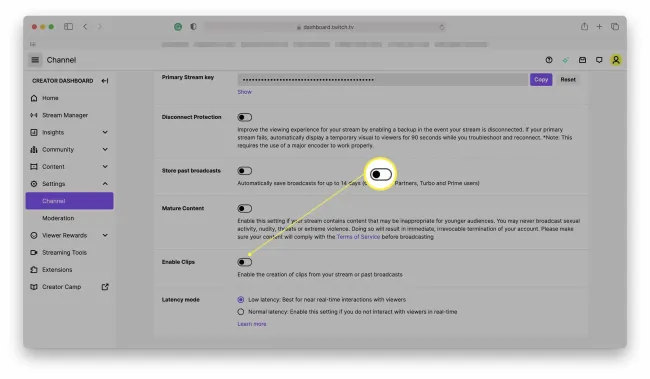Image resolution: width=650 pixels, height=379 pixels.
Task: Expand the Community section
Action: point(105,149)
